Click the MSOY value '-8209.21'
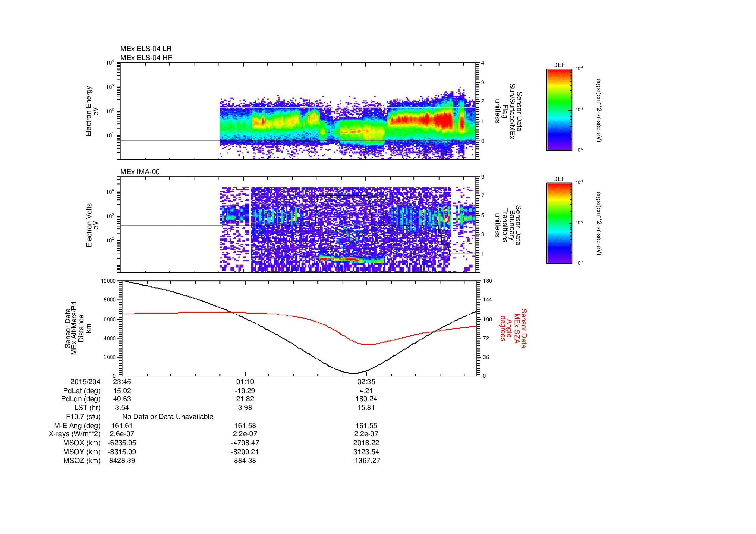Image resolution: width=756 pixels, height=534 pixels. [x=245, y=452]
